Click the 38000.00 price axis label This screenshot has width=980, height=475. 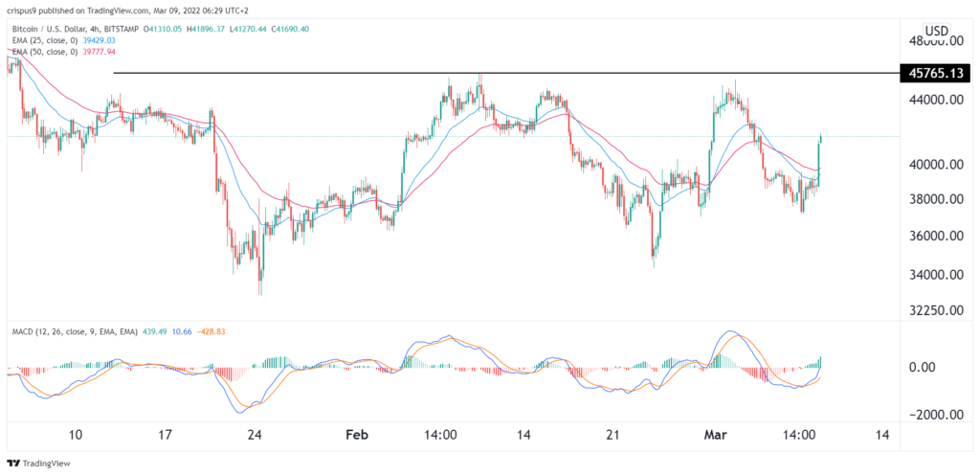click(936, 199)
